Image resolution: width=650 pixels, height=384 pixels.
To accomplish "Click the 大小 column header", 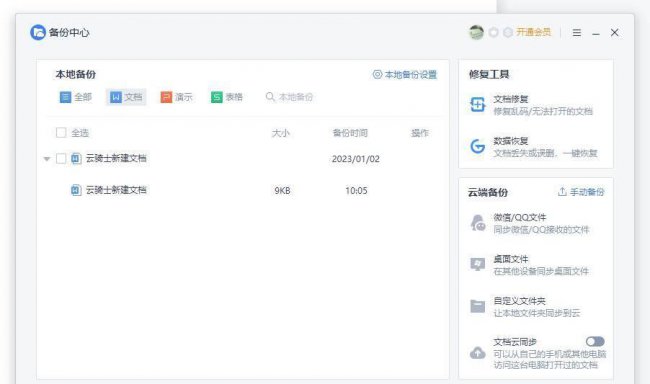I will point(281,133).
